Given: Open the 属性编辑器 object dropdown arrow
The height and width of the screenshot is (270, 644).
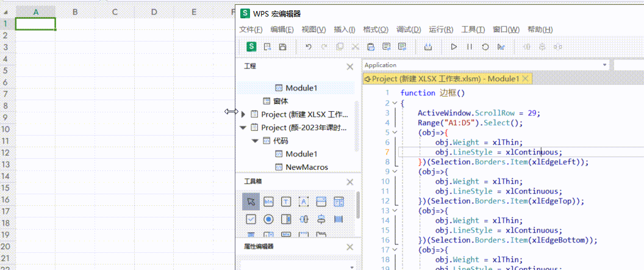Looking at the screenshot, I should pyautogui.click(x=351, y=267).
